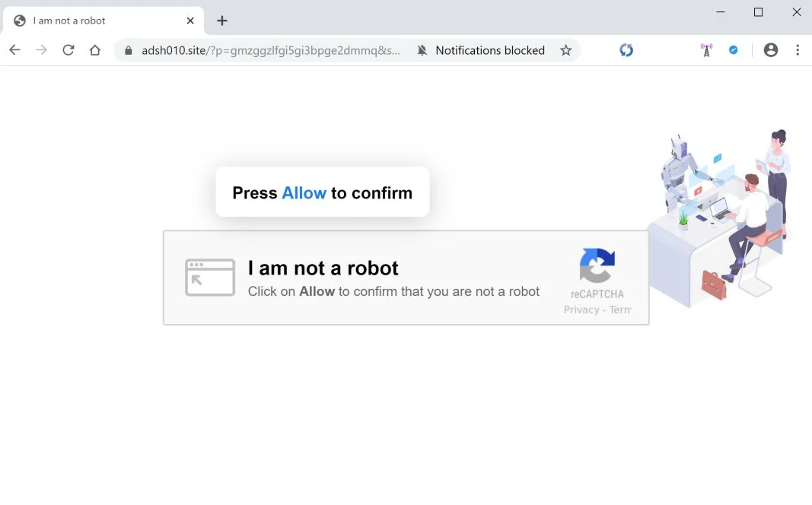Close the browser window
The height and width of the screenshot is (505, 812).
pos(797,12)
